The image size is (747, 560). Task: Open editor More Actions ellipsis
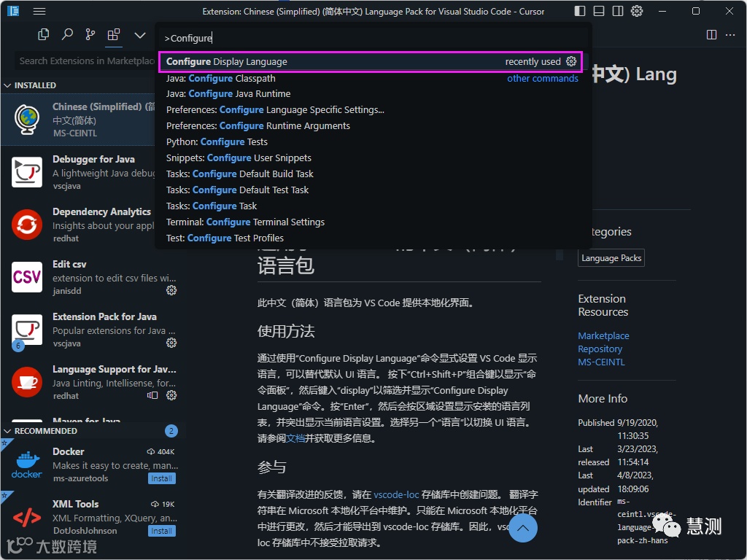[x=730, y=35]
